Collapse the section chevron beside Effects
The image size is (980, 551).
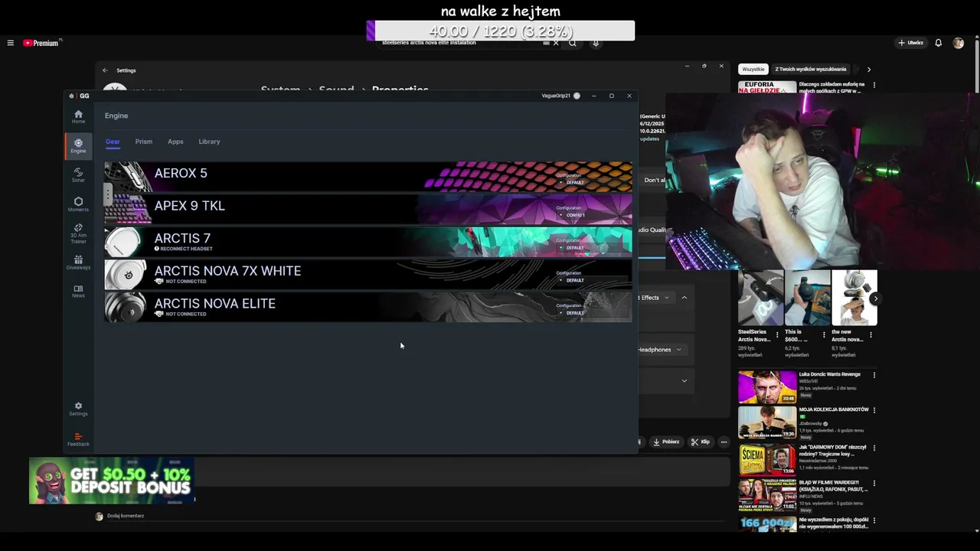point(684,298)
